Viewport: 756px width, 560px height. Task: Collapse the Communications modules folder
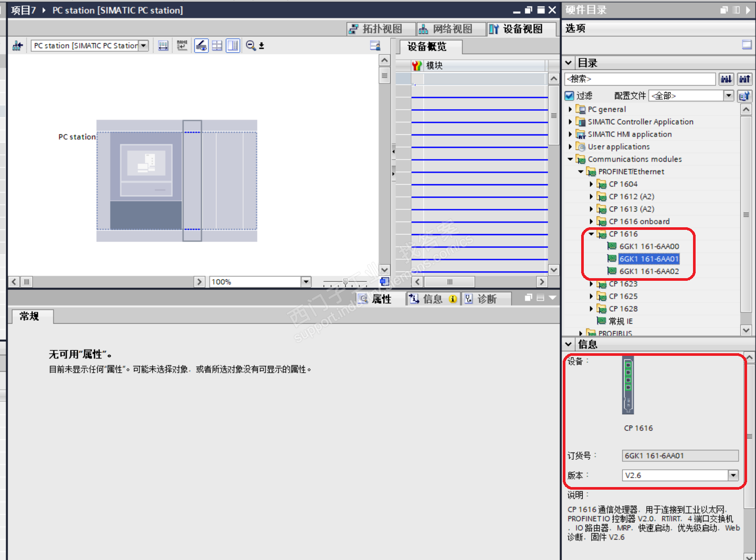pos(570,159)
